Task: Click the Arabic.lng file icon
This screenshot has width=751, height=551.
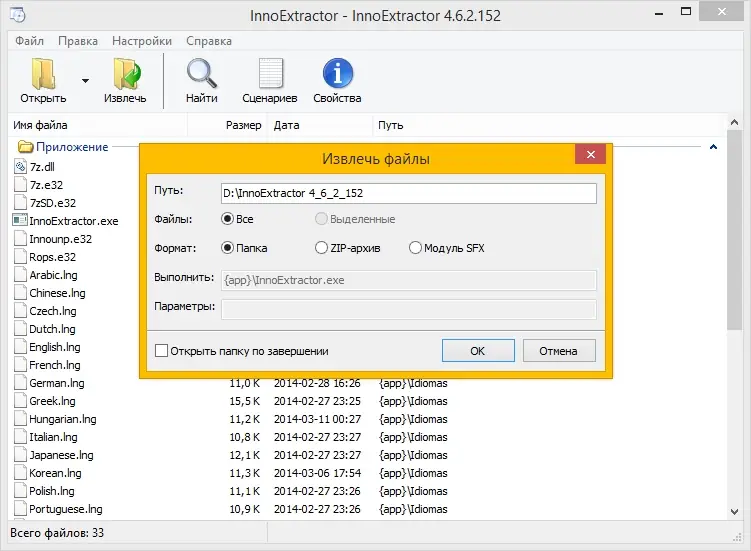Action: 20,275
